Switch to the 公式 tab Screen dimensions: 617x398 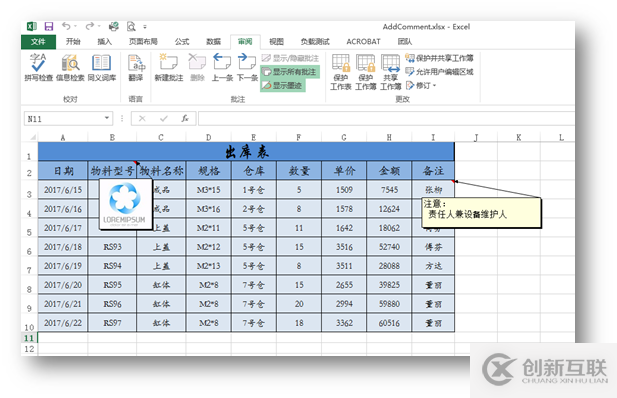(x=182, y=42)
